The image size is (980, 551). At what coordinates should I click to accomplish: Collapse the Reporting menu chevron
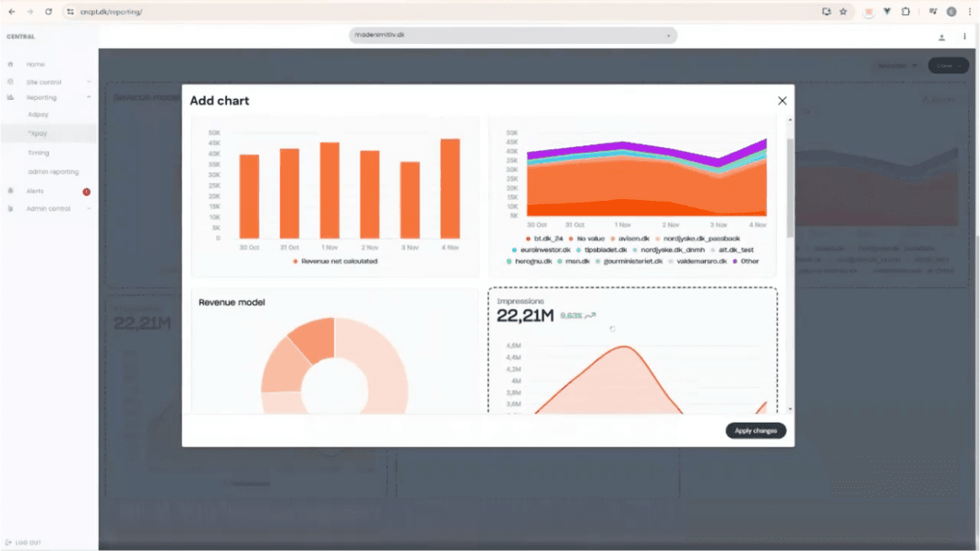[x=89, y=98]
